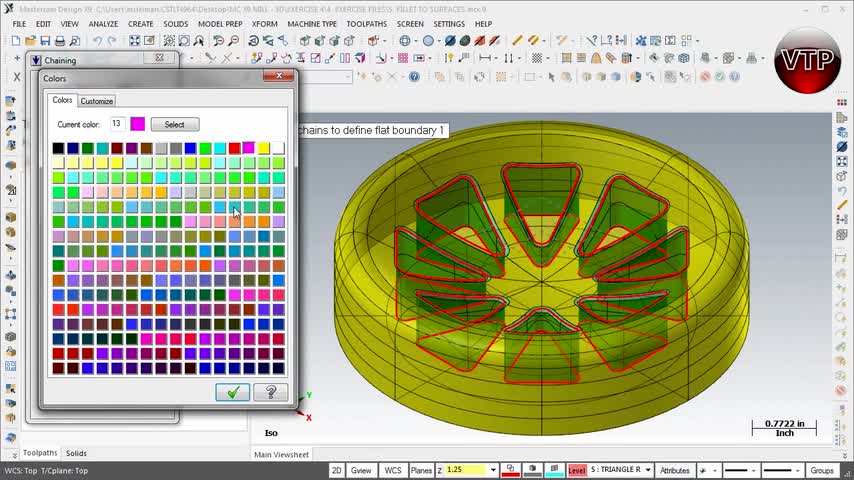The image size is (854, 480).
Task: Open the Z depth dropdown
Action: click(493, 470)
